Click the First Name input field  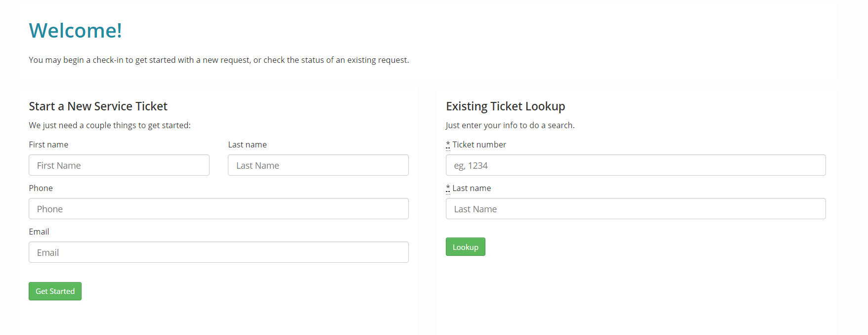119,165
